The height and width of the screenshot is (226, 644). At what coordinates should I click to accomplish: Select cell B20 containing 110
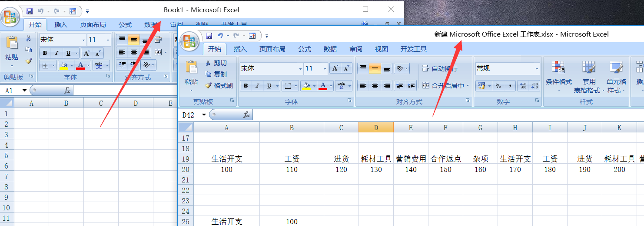pyautogui.click(x=292, y=169)
